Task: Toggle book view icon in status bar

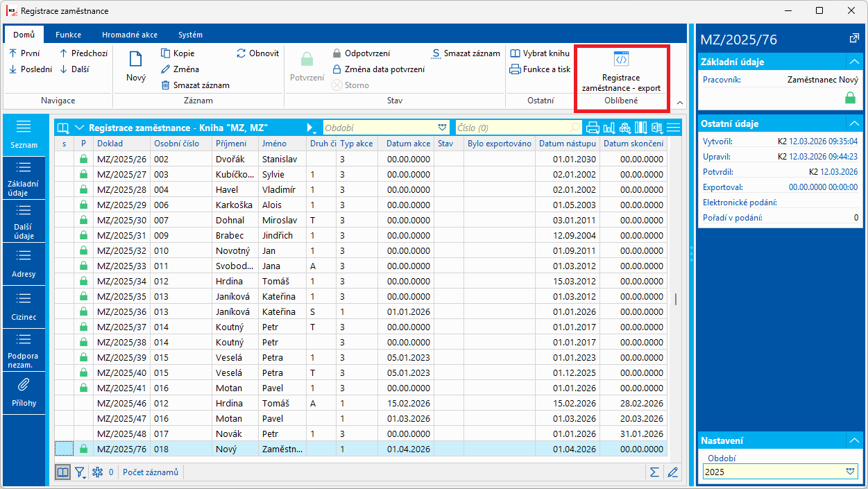Action: click(63, 472)
